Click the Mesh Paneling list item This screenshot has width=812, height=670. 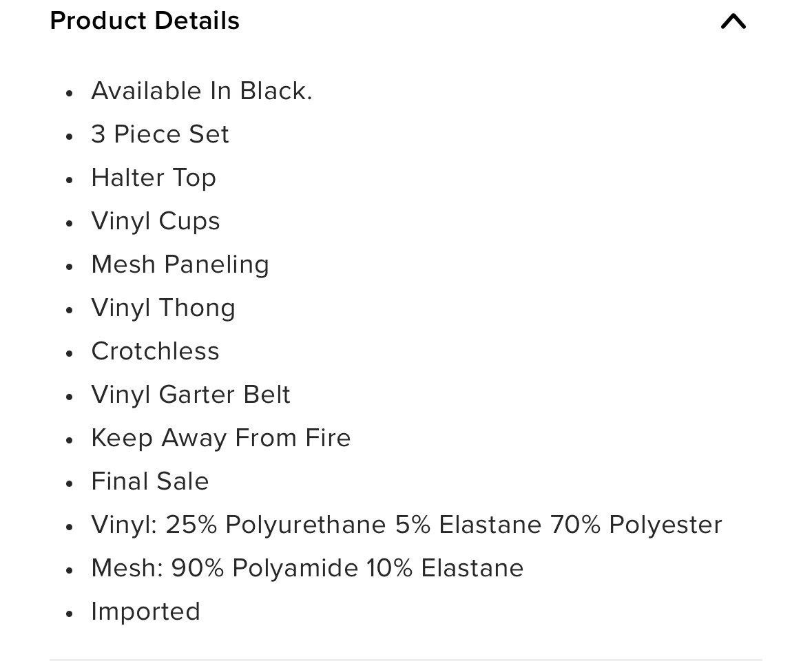(180, 264)
